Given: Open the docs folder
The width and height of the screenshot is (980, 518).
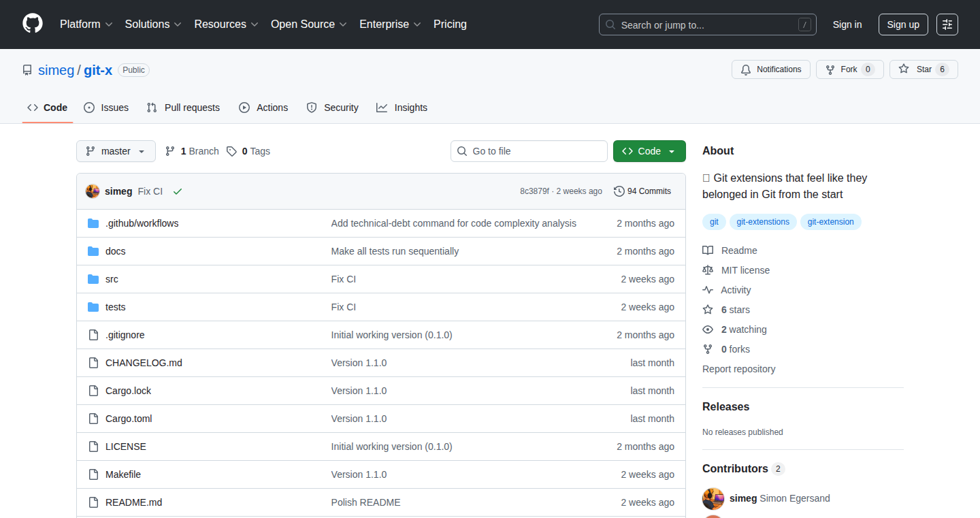Looking at the screenshot, I should click(116, 251).
